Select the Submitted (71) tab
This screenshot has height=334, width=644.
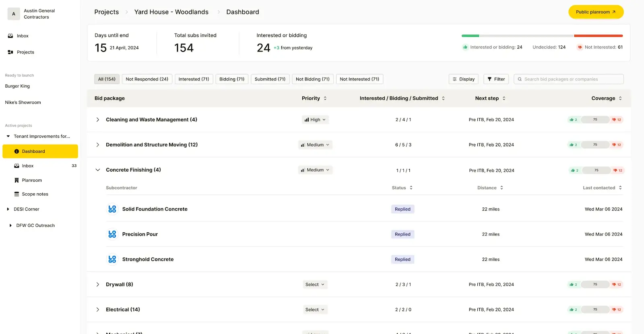[x=270, y=79]
